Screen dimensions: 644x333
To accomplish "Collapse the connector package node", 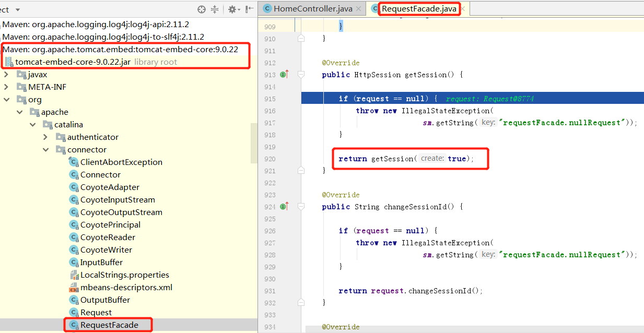I will coord(45,149).
